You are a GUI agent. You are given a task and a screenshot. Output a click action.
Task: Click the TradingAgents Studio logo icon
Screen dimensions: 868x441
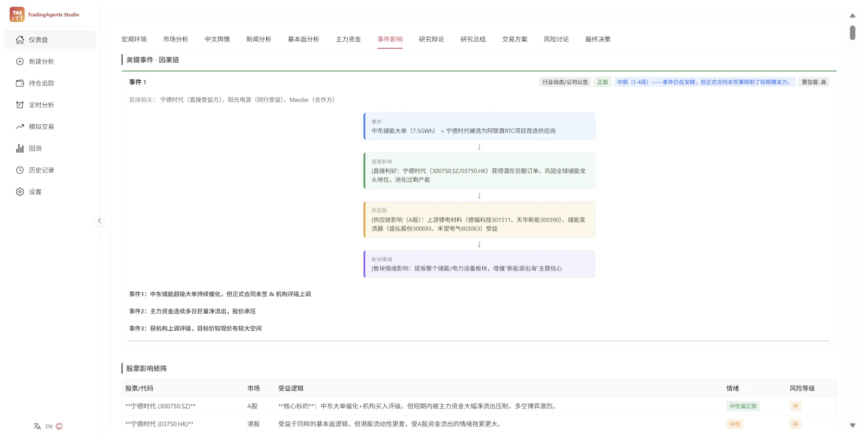(17, 14)
